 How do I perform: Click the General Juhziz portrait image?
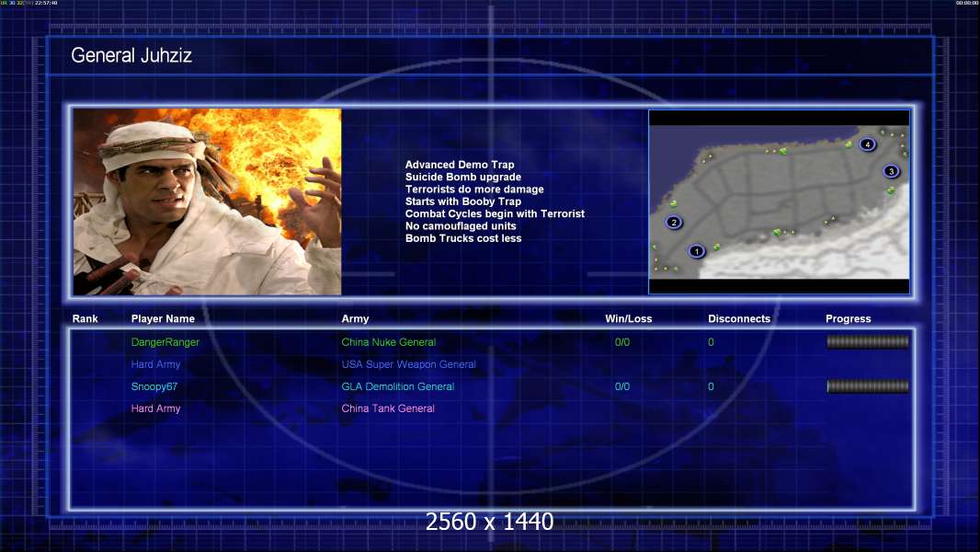click(208, 201)
